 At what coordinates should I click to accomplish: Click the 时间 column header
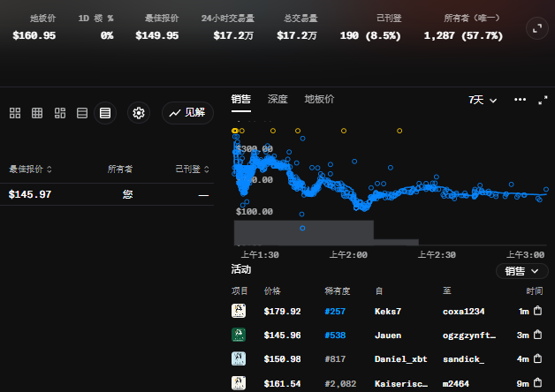click(x=534, y=290)
